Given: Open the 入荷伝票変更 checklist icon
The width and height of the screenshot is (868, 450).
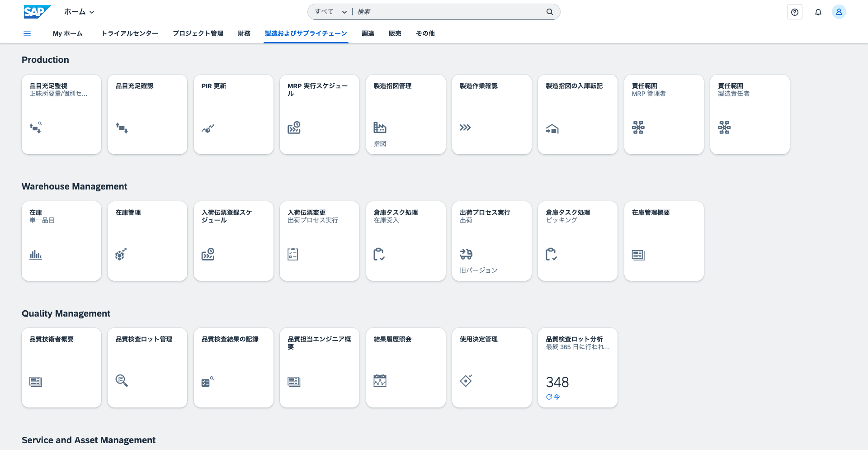Looking at the screenshot, I should pos(293,254).
